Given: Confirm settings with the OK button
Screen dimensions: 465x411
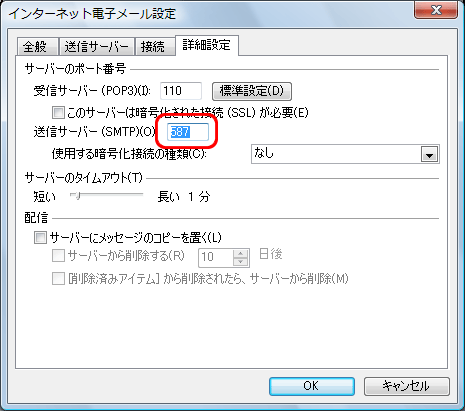Looking at the screenshot, I should pos(312,386).
